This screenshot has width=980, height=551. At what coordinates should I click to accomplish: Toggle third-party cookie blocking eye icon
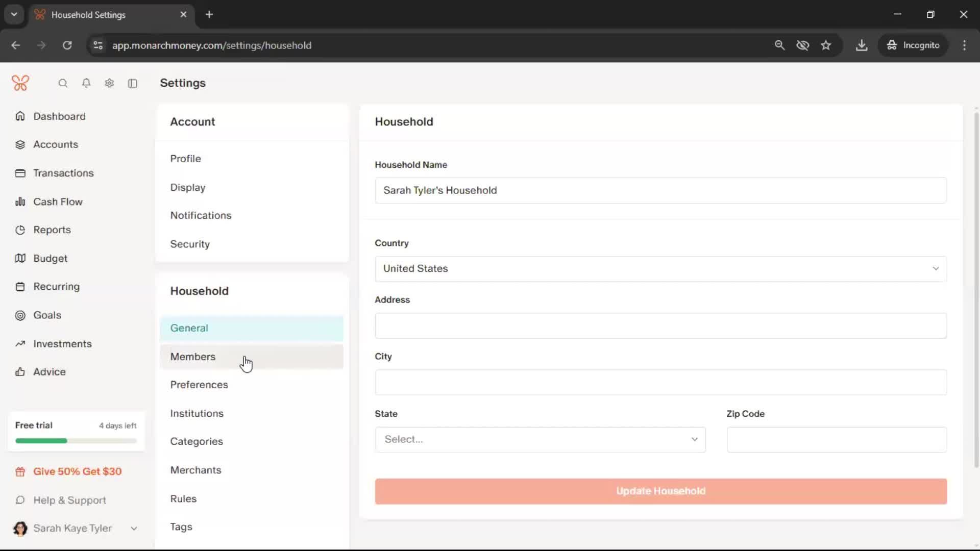(802, 45)
